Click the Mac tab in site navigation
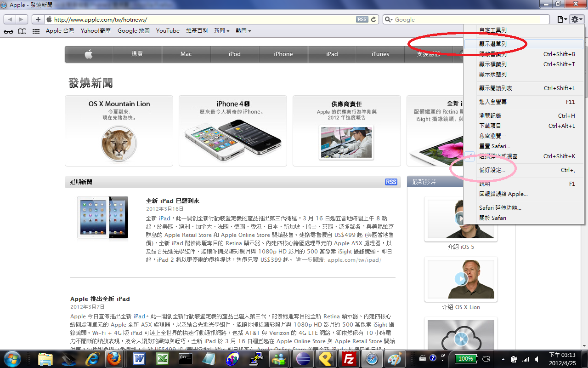 tap(186, 54)
